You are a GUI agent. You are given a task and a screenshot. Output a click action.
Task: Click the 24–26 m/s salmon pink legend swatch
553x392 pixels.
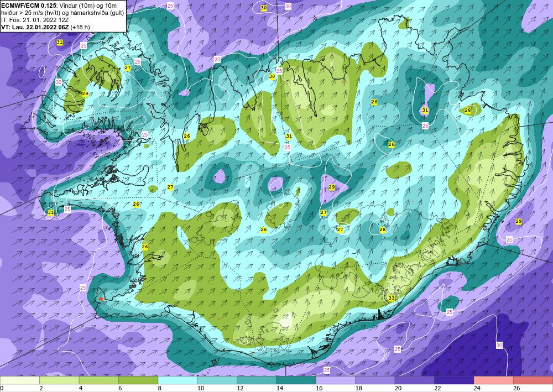tap(494, 380)
